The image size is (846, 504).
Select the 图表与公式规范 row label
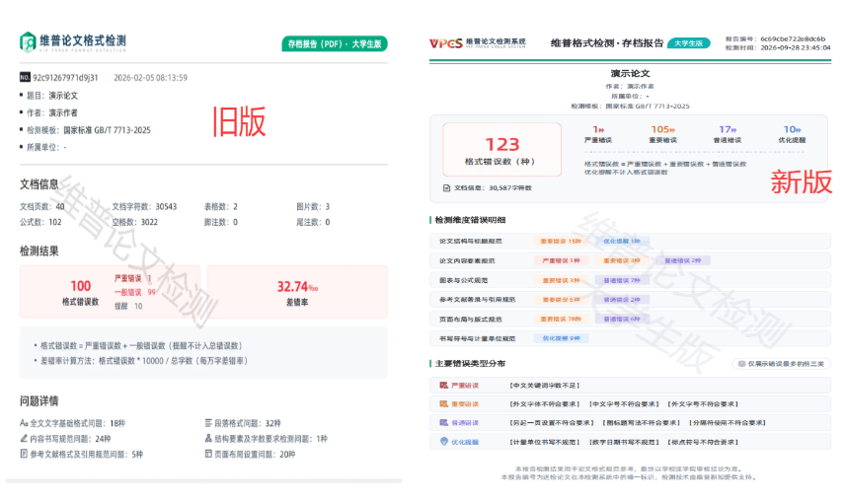463,280
